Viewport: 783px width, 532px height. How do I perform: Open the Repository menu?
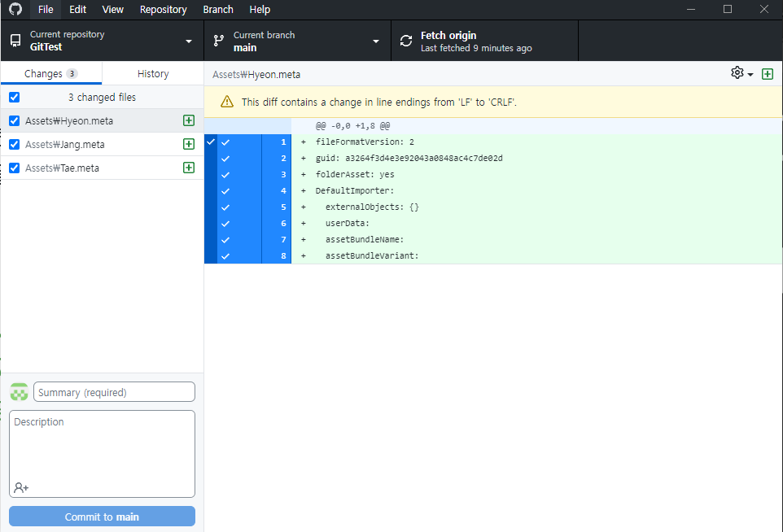coord(164,10)
